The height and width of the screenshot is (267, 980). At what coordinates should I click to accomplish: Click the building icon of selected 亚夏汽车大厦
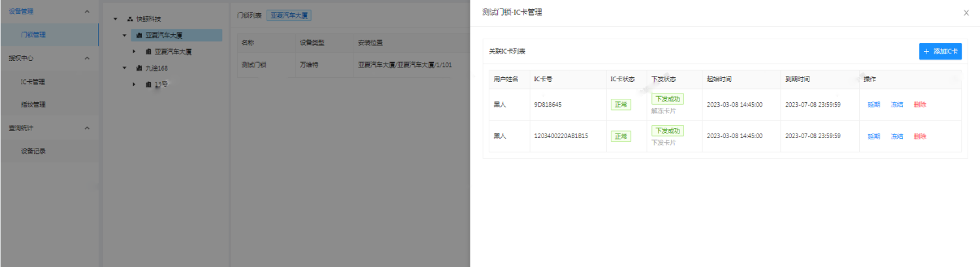(x=139, y=35)
